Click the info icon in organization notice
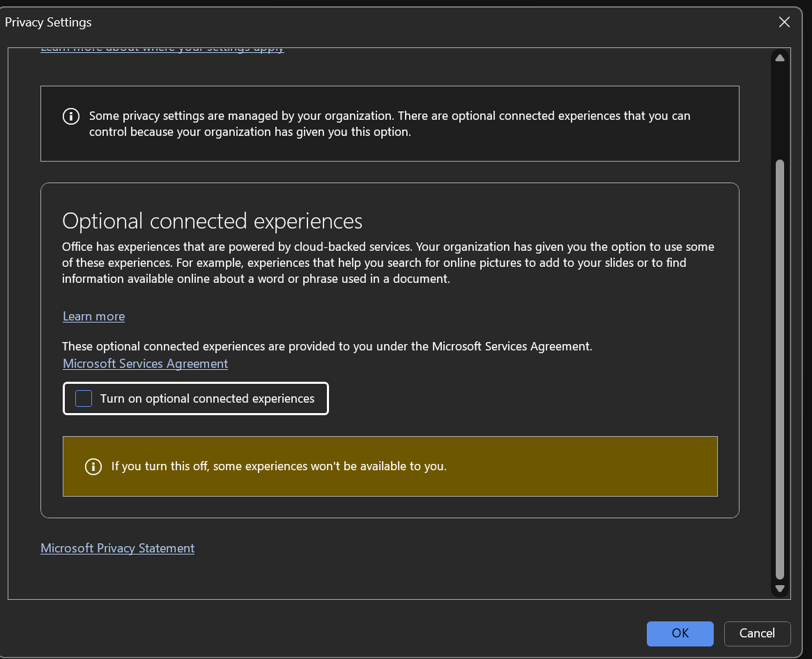The width and height of the screenshot is (812, 659). point(71,116)
